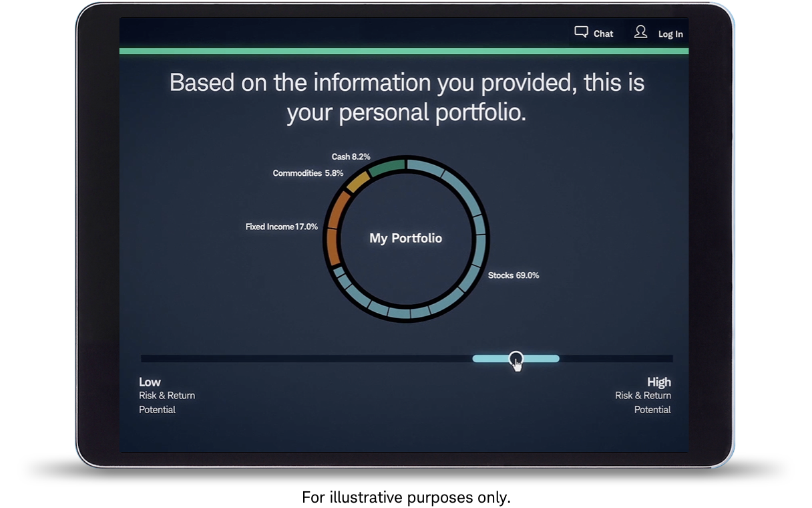
Task: Click the Log In link text
Action: coord(670,34)
